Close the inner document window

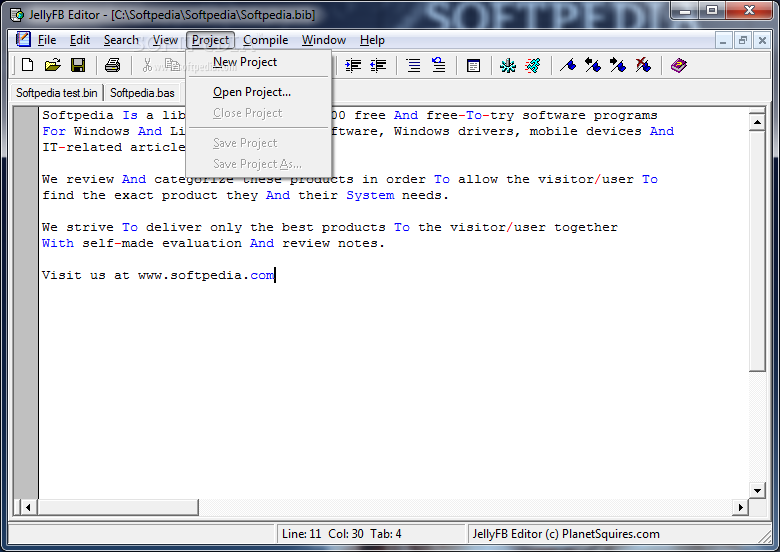click(762, 40)
